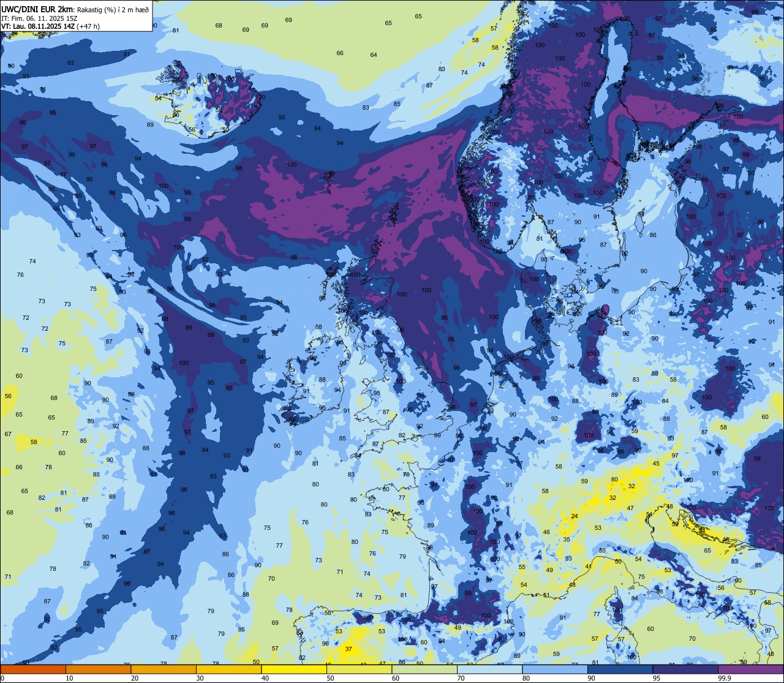784x683 pixels.
Task: Click the purple above-99.9 legend swatch
Action: click(751, 669)
